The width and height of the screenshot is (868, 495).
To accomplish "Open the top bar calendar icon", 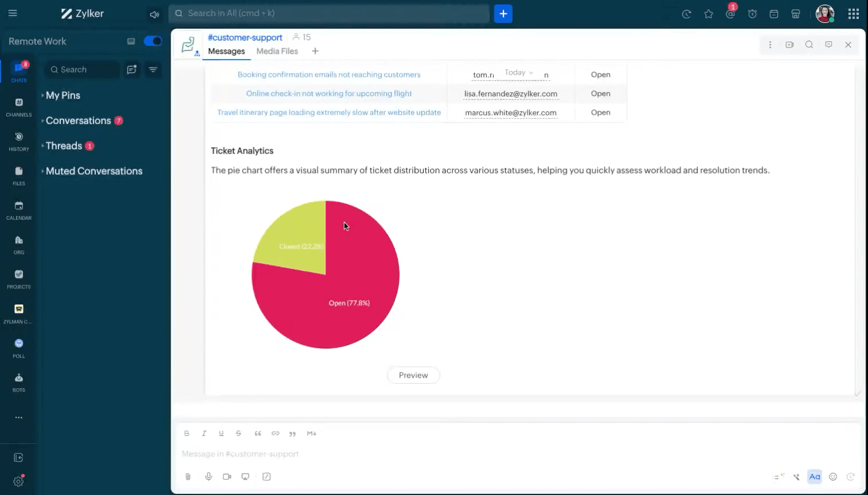I will pos(774,14).
